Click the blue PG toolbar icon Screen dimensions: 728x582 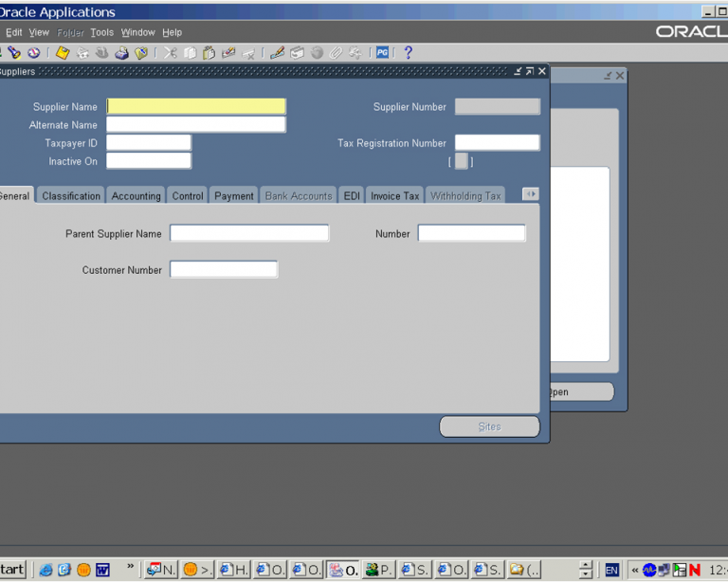pos(382,53)
